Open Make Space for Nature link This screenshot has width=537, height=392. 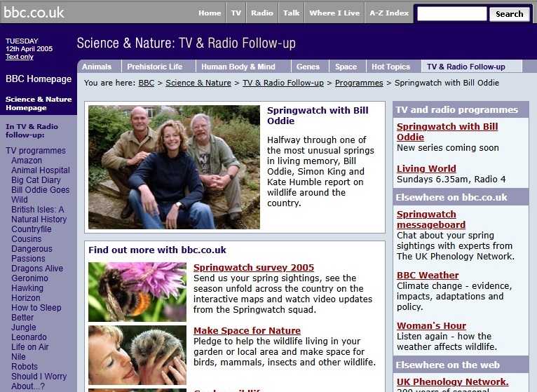247,331
